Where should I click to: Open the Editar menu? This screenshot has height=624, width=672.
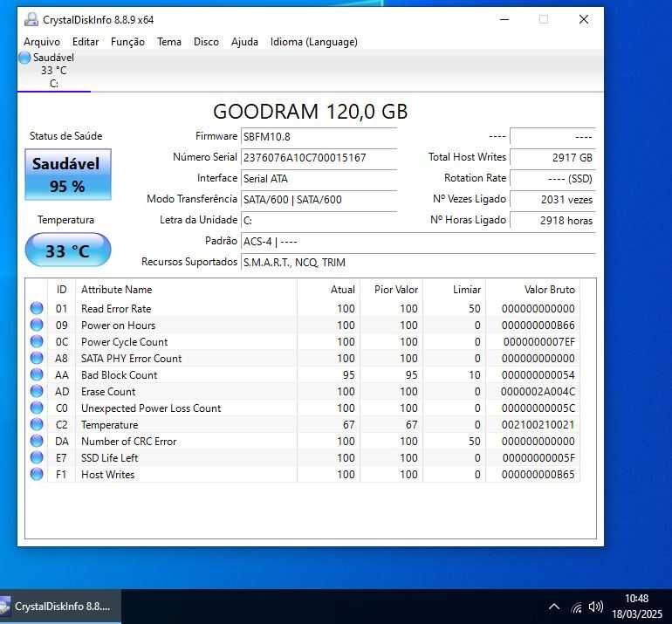[86, 42]
